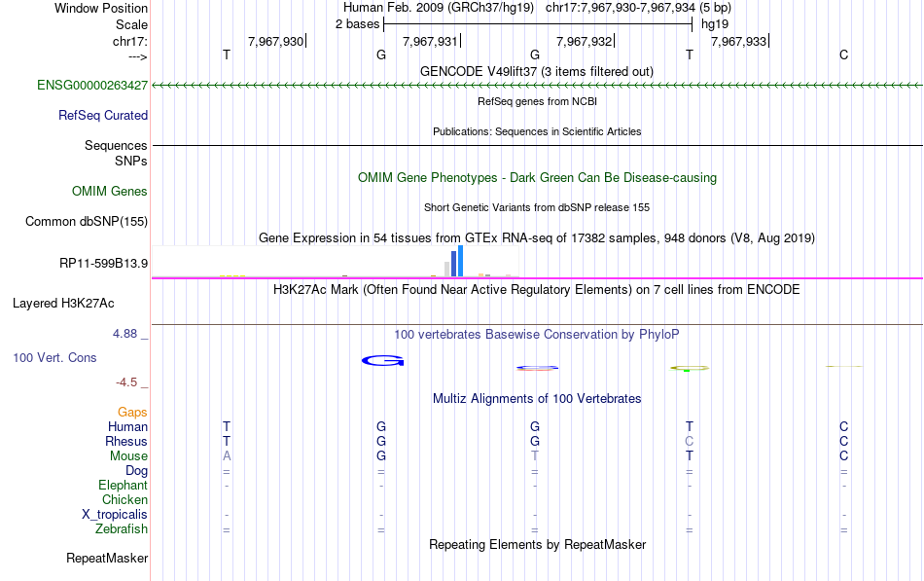The image size is (924, 581).
Task: Click the final C base in the ruler sequence
Action: (x=844, y=55)
